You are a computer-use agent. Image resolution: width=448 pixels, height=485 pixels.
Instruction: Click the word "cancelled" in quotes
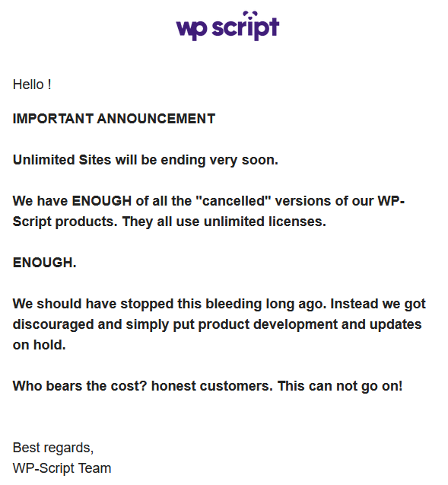(x=234, y=201)
